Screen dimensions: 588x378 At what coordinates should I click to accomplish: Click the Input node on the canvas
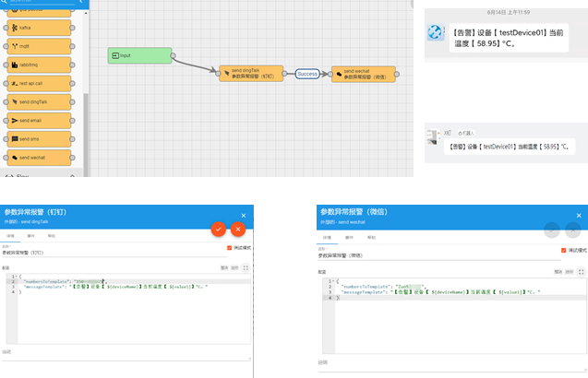point(139,56)
